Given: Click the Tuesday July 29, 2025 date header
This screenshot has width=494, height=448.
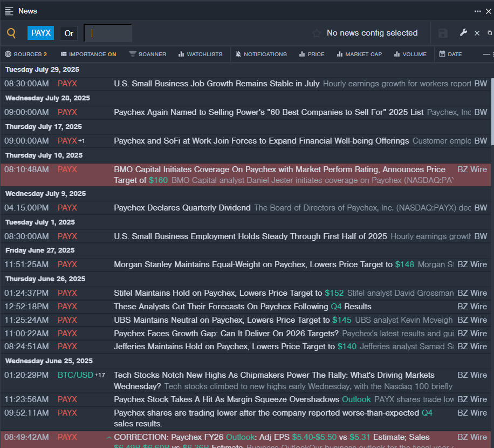Looking at the screenshot, I should point(42,70).
